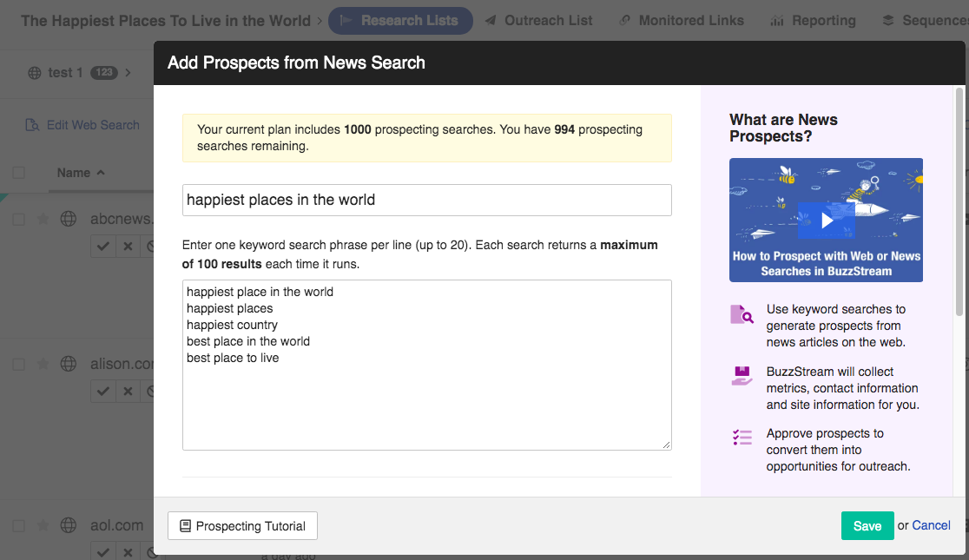The width and height of the screenshot is (969, 560).
Task: Click the approve prospects checklist icon
Action: [x=742, y=438]
